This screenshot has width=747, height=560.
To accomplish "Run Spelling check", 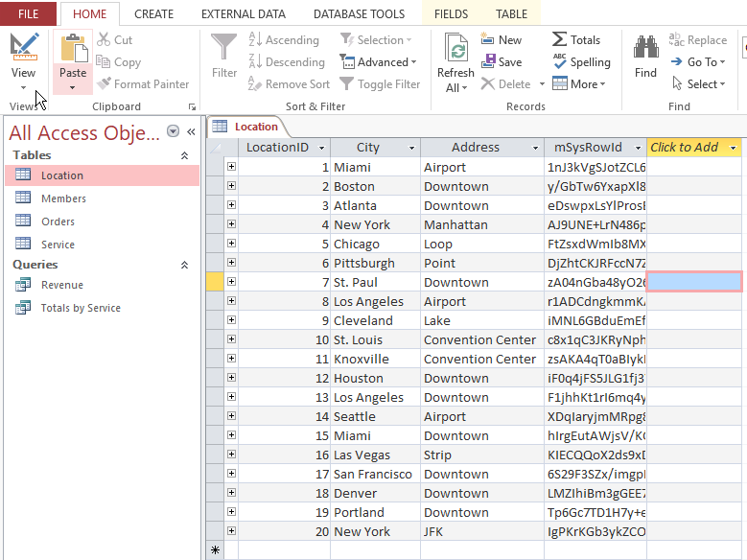I will click(x=581, y=61).
